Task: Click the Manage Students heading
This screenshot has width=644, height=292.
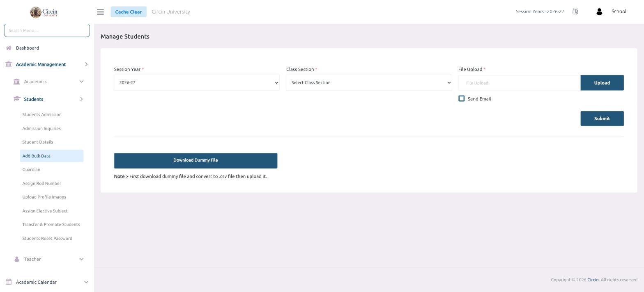Action: [125, 36]
